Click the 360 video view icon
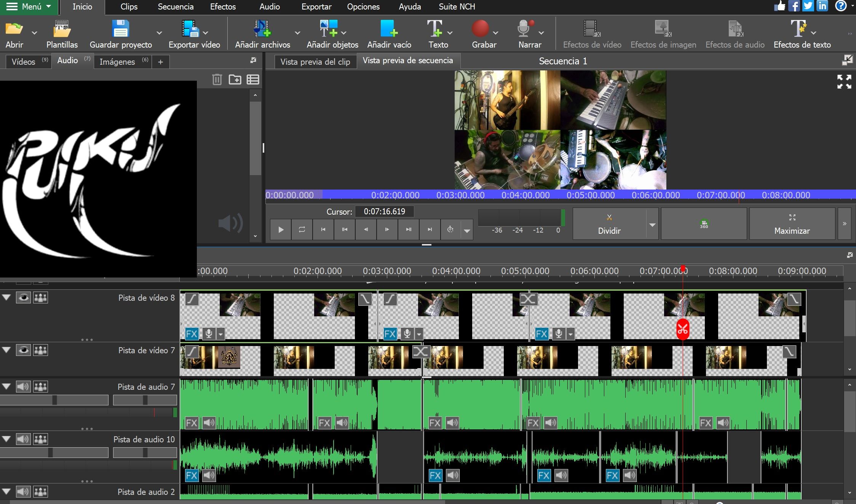The width and height of the screenshot is (856, 504). [x=704, y=224]
